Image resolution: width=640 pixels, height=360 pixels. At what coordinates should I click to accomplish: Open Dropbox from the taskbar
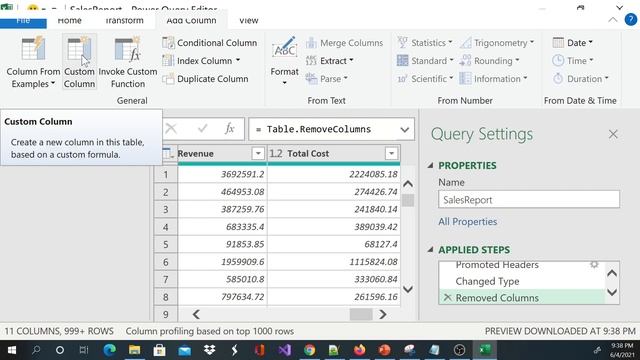(209, 350)
